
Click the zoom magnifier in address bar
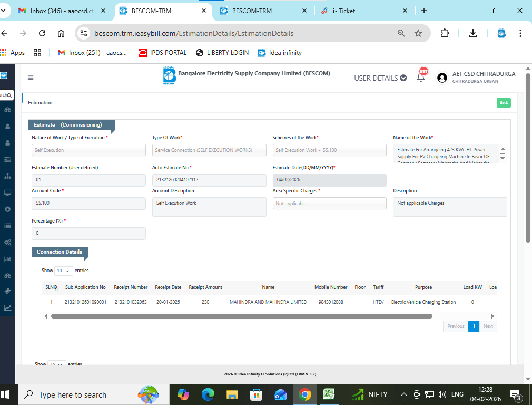point(401,33)
